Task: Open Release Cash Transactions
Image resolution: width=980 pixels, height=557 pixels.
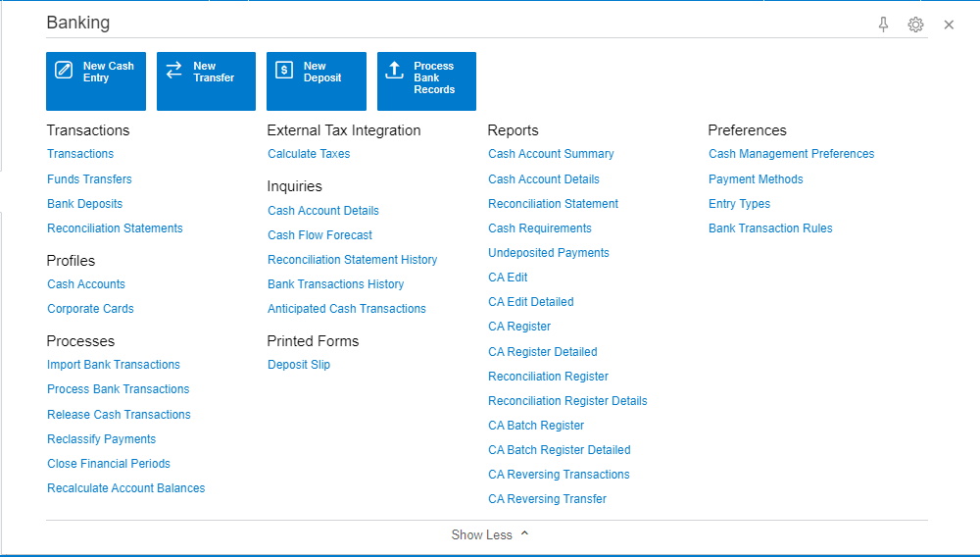Action: coord(119,415)
